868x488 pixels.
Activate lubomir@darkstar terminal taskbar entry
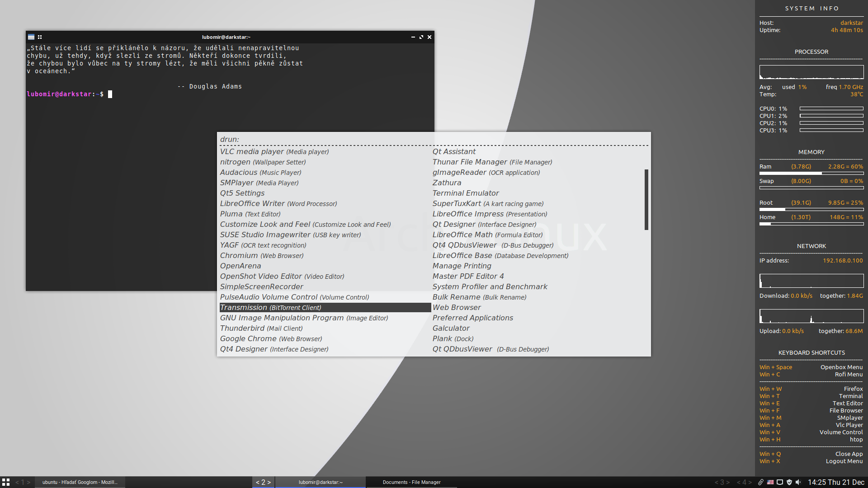[x=321, y=482]
